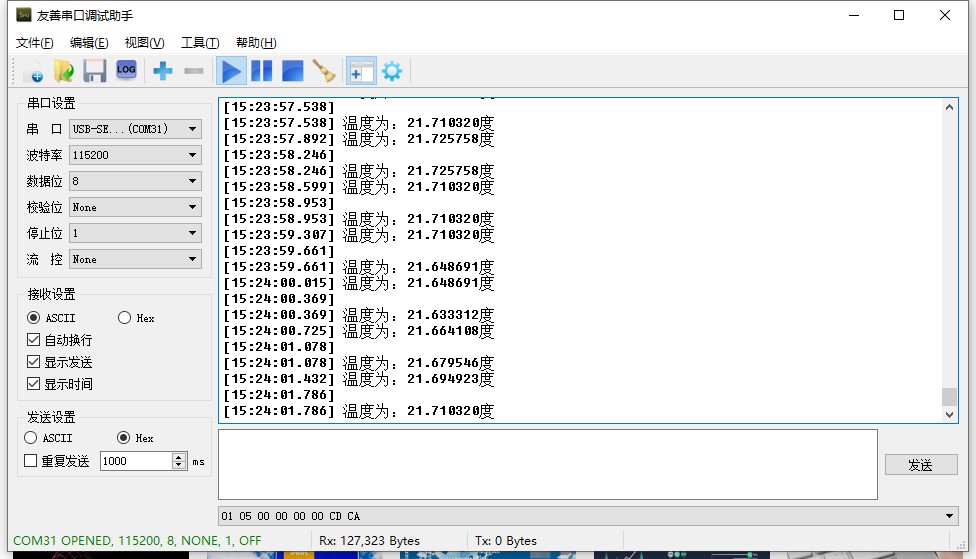This screenshot has height=559, width=976.
Task: Click the gray minus remove icon
Action: [x=194, y=71]
